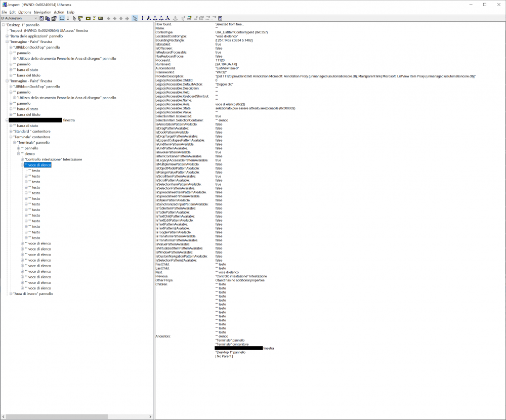Click the "Doppio clic" default action value
The width and height of the screenshot is (506, 420).
[224, 85]
